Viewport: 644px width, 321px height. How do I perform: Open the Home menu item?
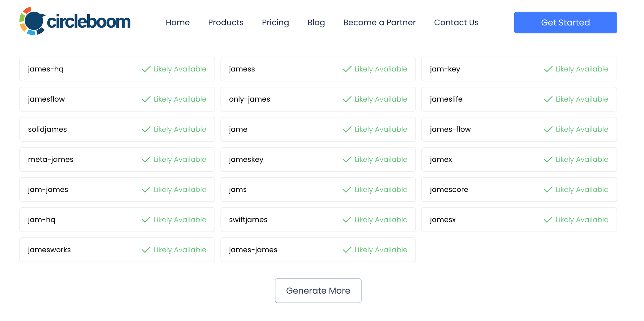[177, 22]
